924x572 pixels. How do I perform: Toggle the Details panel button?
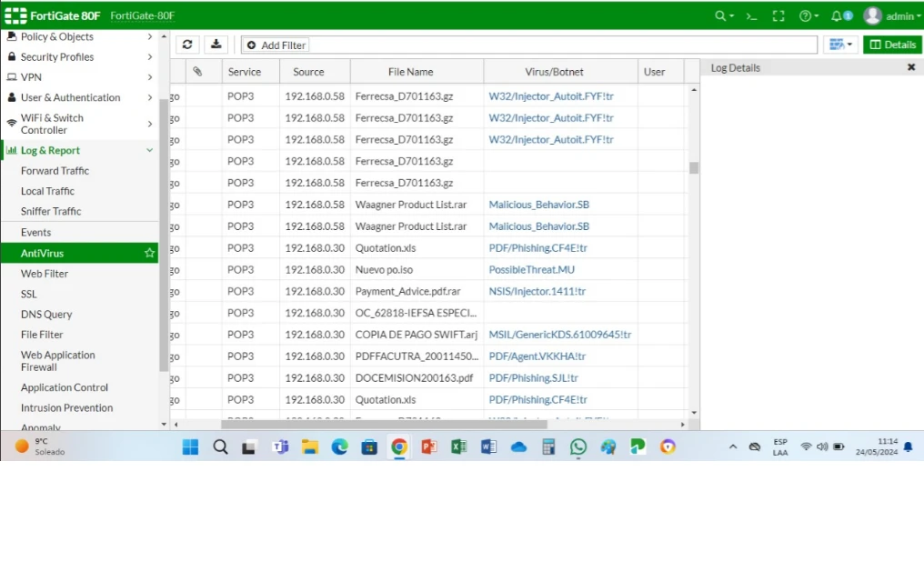point(892,45)
